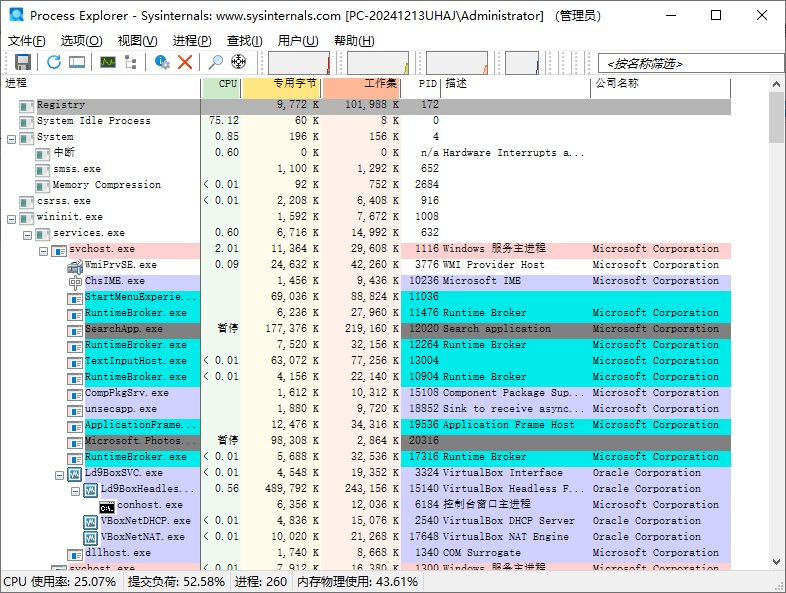Collapse the Ld9BoxSVC.exe tree node
Screen dimensions: 786x593
point(60,475)
